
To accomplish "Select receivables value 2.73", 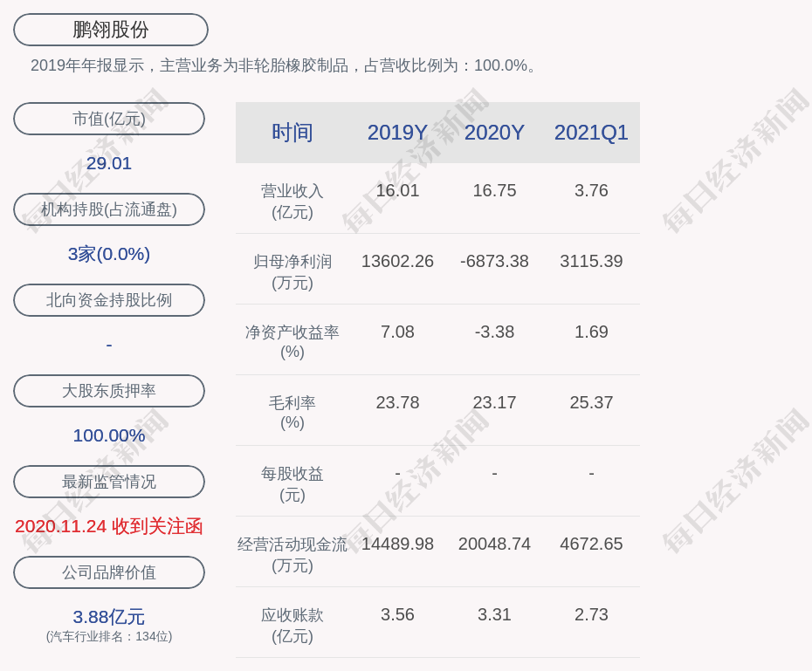I will tap(591, 614).
